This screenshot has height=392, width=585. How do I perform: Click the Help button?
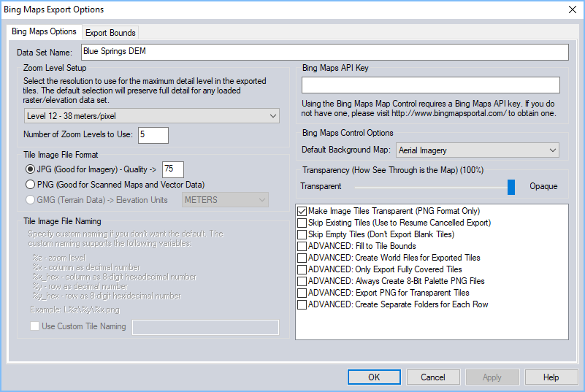(551, 377)
